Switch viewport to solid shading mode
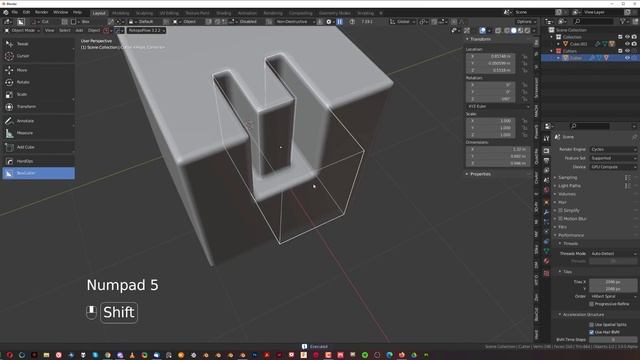Image resolution: width=640 pixels, height=360 pixels. tap(514, 30)
